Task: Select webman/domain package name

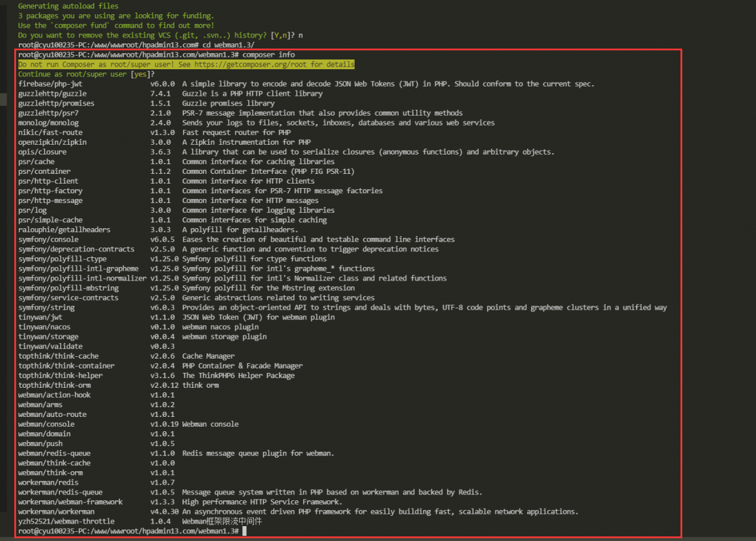Action: pos(45,434)
